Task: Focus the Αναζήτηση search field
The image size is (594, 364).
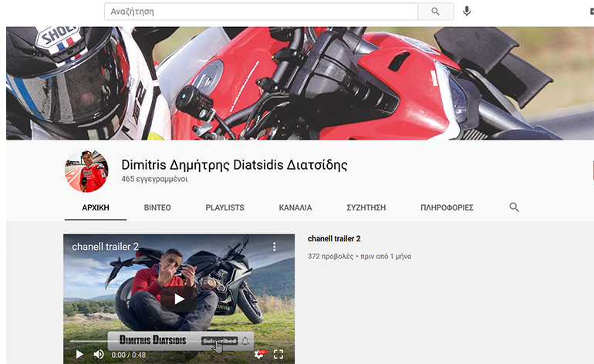Action: pos(262,12)
